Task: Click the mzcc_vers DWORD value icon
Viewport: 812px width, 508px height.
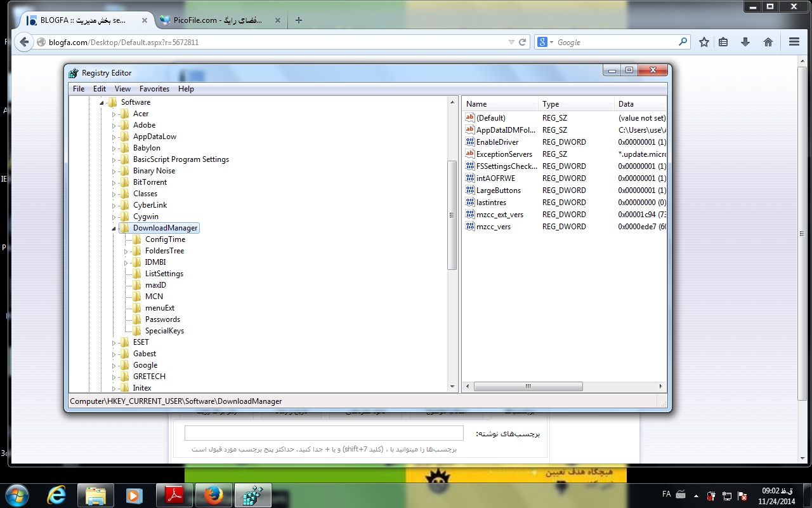Action: pyautogui.click(x=470, y=226)
